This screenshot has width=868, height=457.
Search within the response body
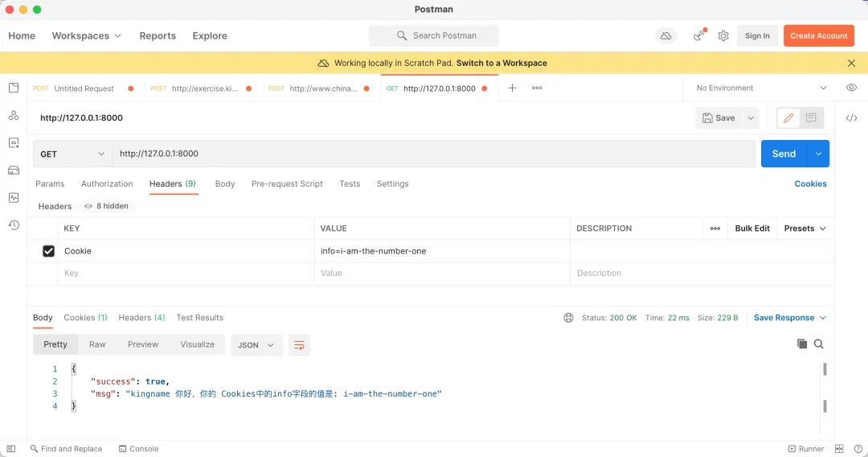click(x=819, y=344)
